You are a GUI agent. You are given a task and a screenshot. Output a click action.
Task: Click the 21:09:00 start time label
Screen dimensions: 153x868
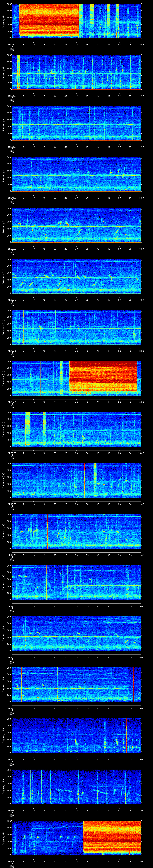click(x=12, y=453)
